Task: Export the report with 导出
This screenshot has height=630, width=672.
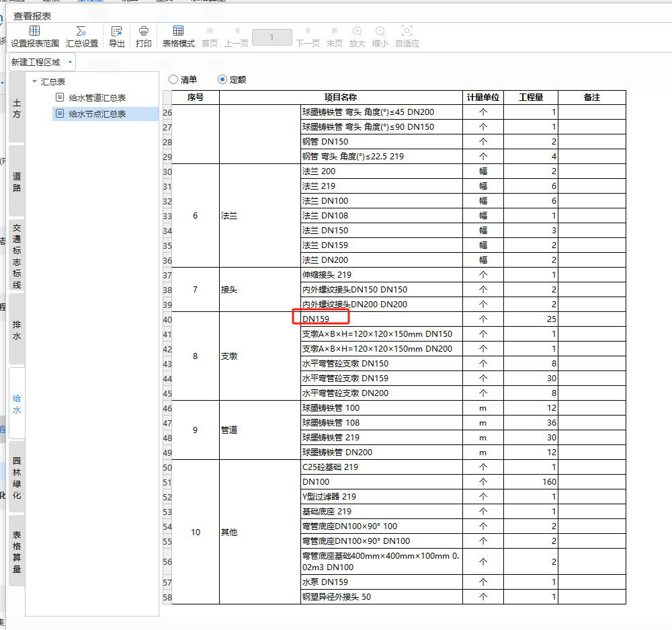Action: click(x=116, y=36)
